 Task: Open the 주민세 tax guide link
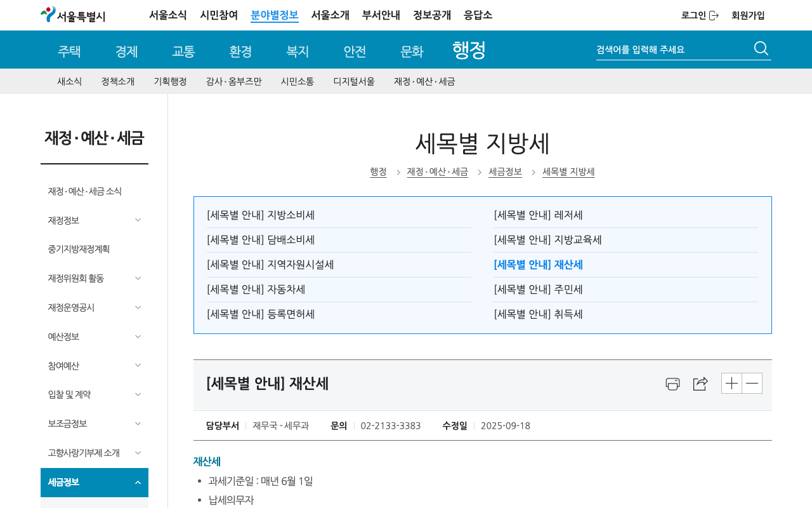(x=539, y=289)
